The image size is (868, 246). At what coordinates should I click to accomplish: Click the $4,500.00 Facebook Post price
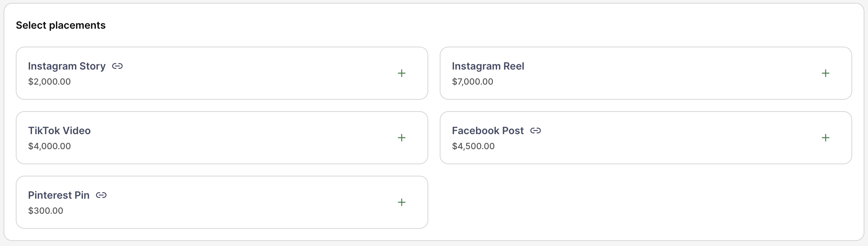[473, 146]
